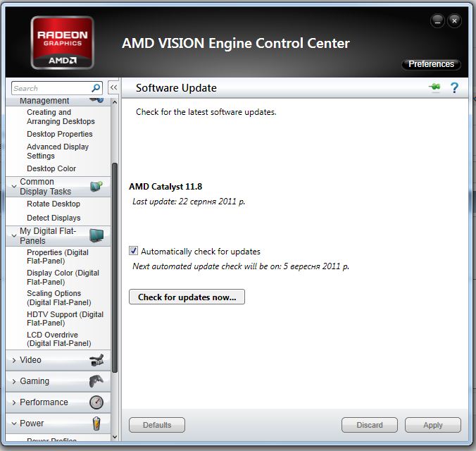Click the green pin icon

click(435, 87)
